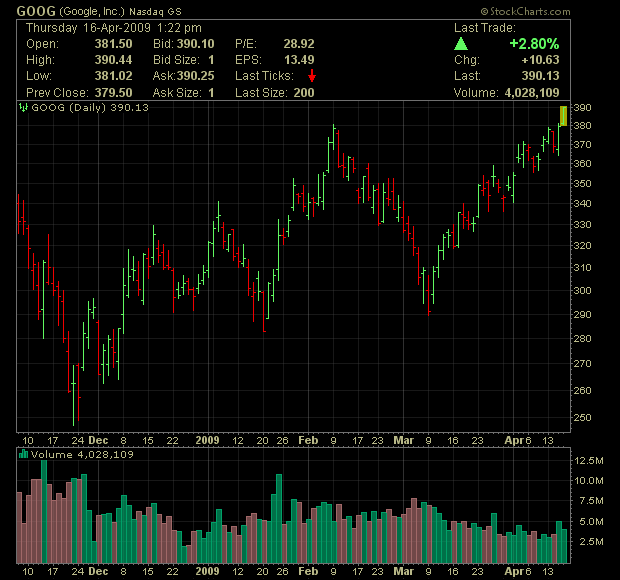Click the yellow current price marker near 390
This screenshot has height=580, width=620.
point(564,116)
